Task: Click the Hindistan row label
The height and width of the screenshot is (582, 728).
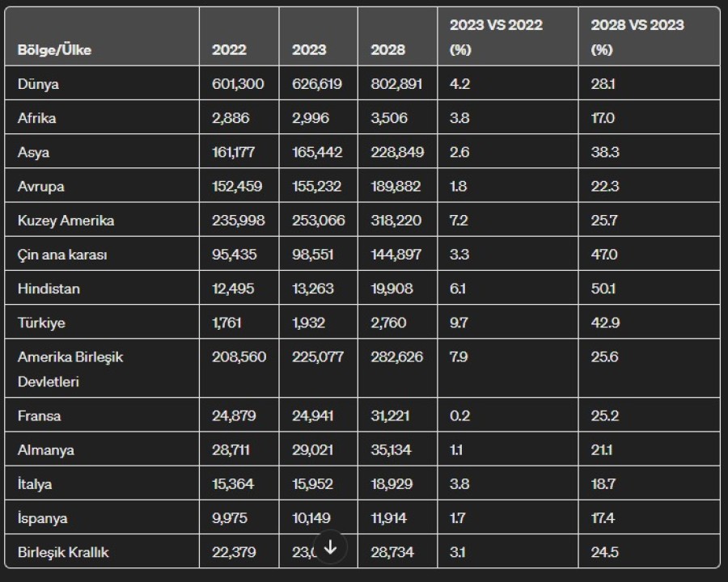Action: tap(49, 289)
